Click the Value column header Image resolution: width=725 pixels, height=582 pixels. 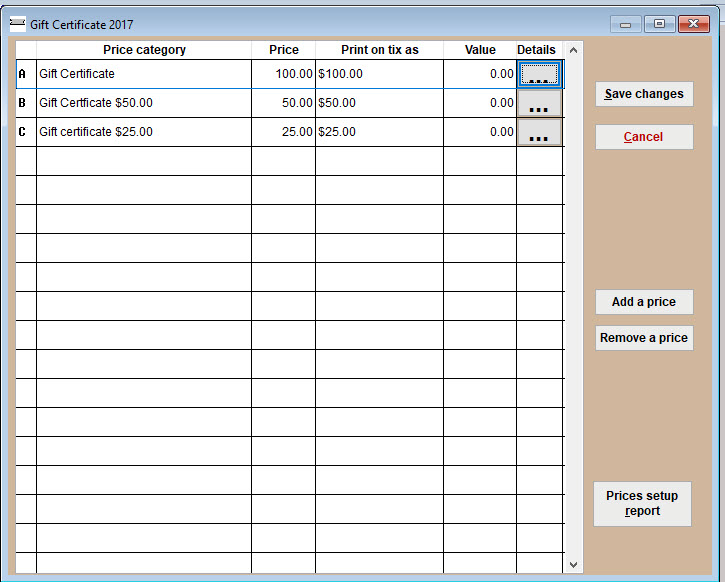click(x=480, y=50)
